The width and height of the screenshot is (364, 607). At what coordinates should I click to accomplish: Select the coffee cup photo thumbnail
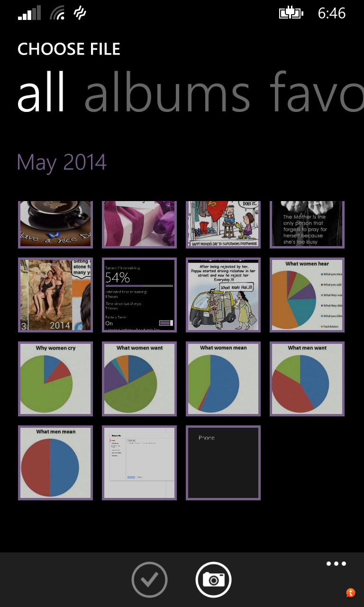pos(55,224)
